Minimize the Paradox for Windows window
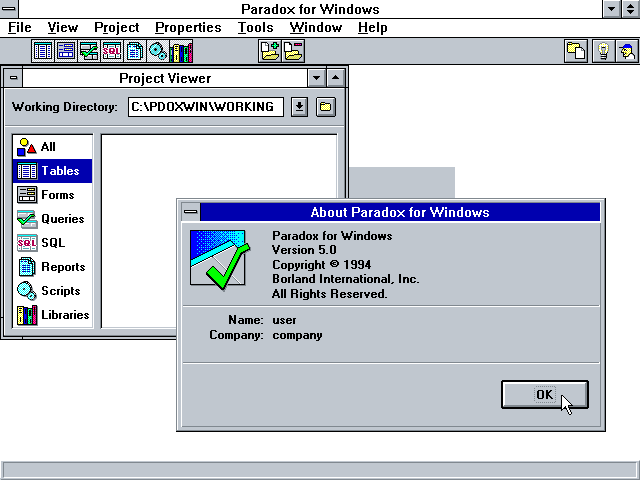The width and height of the screenshot is (640, 480). click(x=611, y=9)
